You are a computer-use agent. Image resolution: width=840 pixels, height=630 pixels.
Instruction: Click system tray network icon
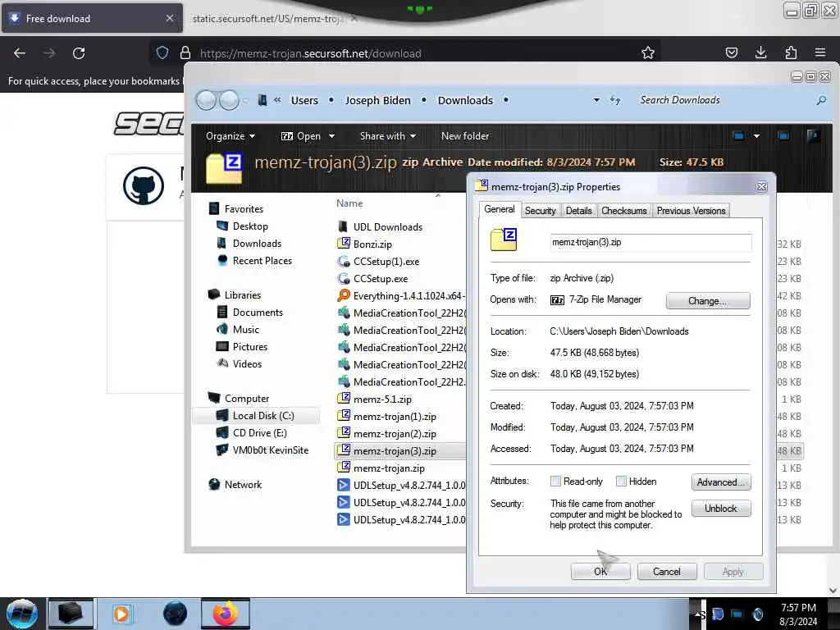coord(737,614)
